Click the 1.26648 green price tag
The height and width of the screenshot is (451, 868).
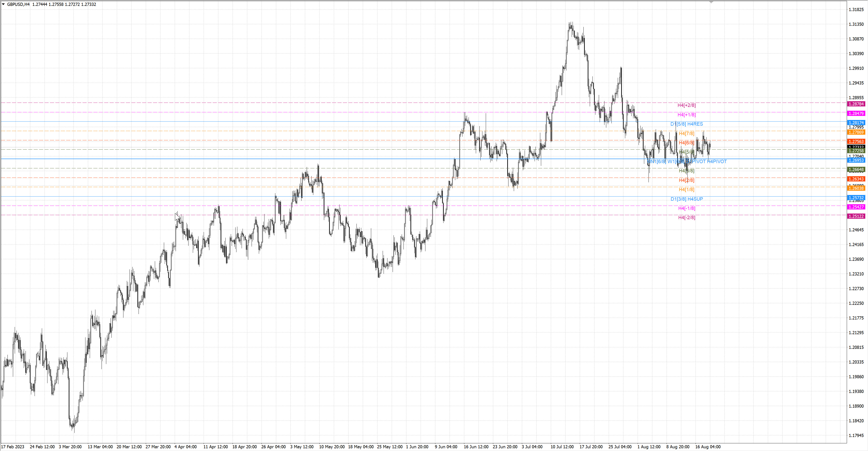(856, 169)
